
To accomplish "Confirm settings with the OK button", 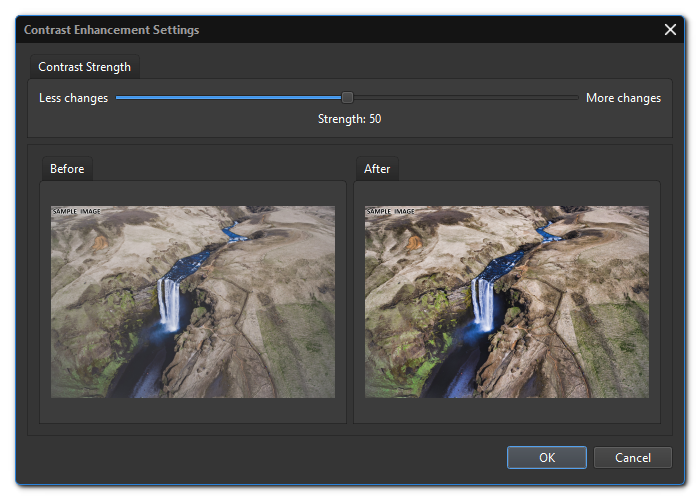I will [546, 458].
